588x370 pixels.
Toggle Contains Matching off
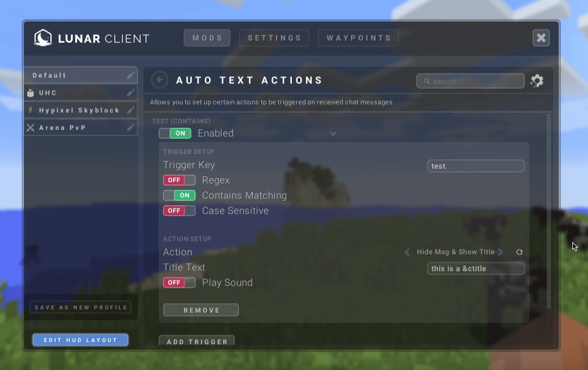point(179,195)
